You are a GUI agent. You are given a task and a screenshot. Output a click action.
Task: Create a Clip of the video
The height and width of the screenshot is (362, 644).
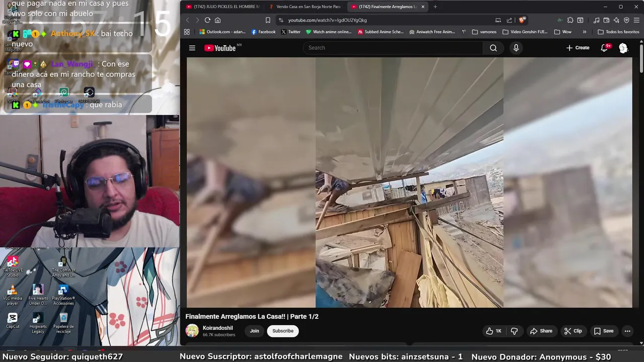pos(573,331)
